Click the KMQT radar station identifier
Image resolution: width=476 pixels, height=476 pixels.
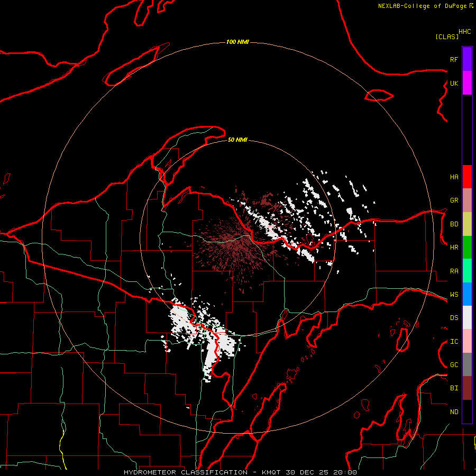click(x=271, y=472)
